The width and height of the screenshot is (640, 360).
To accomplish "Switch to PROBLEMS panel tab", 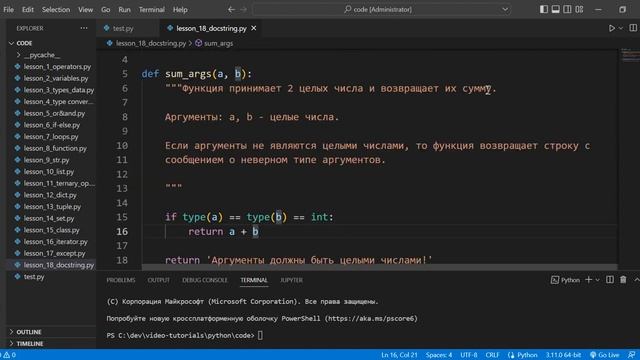I will tap(121, 280).
